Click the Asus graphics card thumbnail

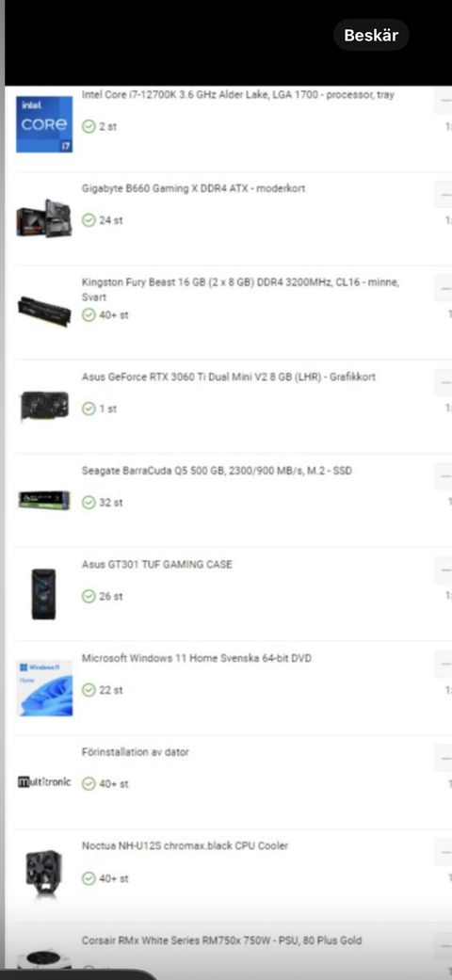pyautogui.click(x=44, y=406)
